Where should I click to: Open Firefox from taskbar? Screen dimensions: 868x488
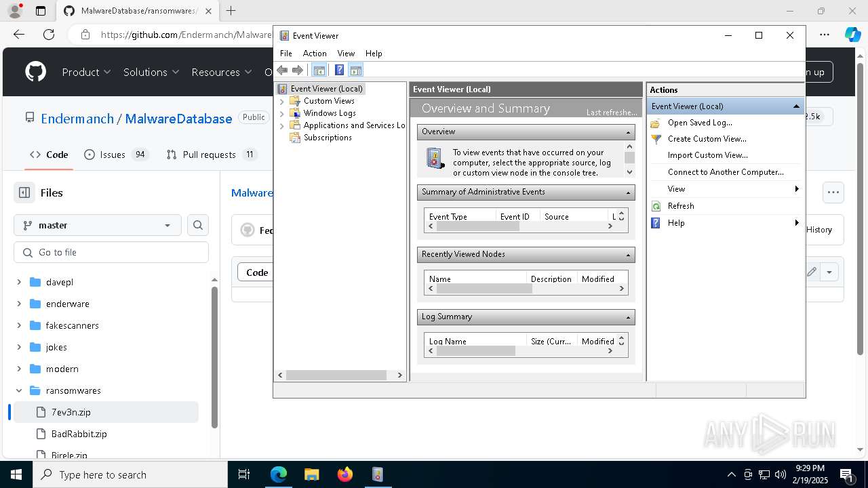pos(345,474)
